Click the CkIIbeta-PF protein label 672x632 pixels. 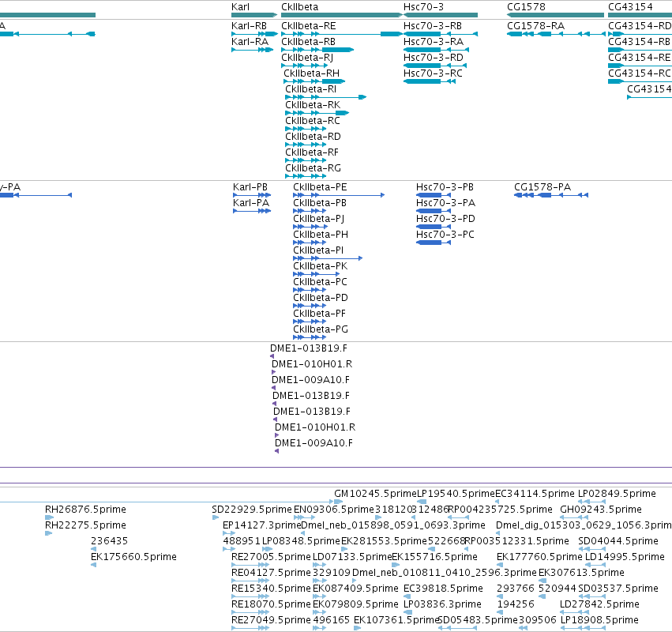(x=319, y=314)
